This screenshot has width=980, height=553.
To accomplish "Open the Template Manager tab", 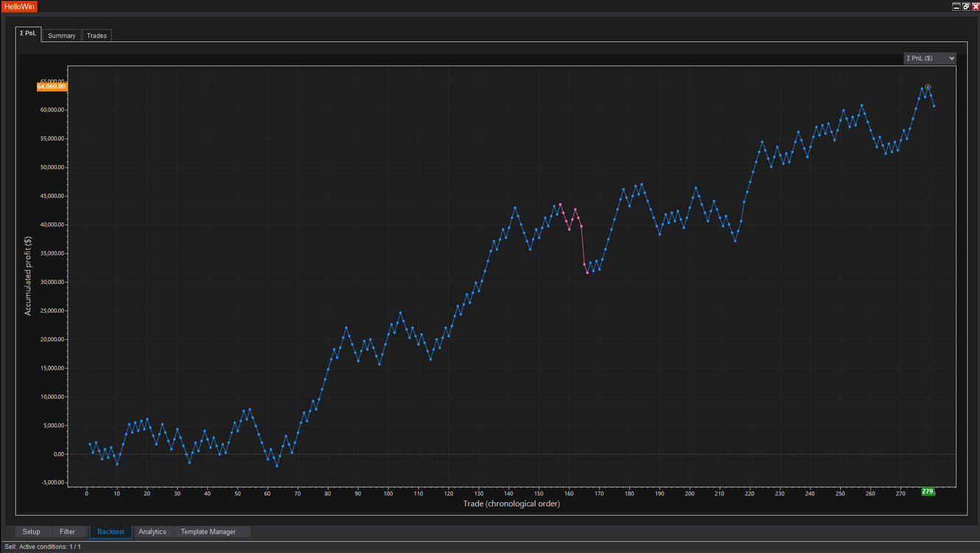I will 209,532.
